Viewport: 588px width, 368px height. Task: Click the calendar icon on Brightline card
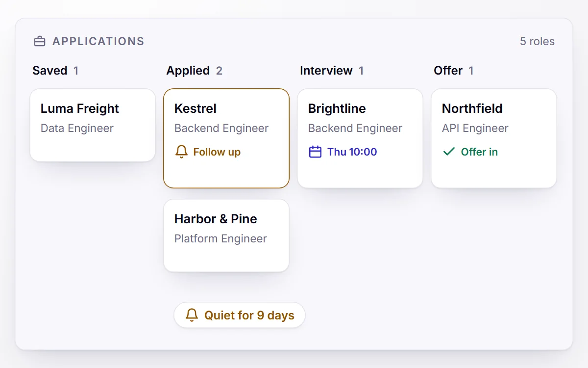tap(315, 152)
